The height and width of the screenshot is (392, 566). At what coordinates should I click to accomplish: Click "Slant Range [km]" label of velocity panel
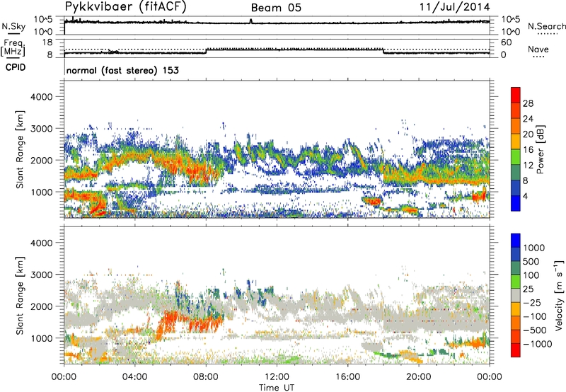(x=20, y=296)
